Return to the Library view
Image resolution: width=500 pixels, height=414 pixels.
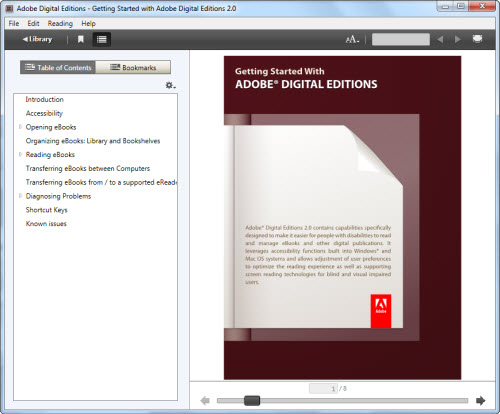[37, 39]
